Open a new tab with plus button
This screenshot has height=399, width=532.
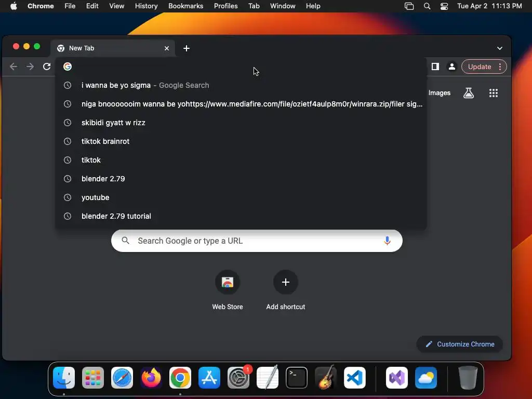click(x=187, y=48)
